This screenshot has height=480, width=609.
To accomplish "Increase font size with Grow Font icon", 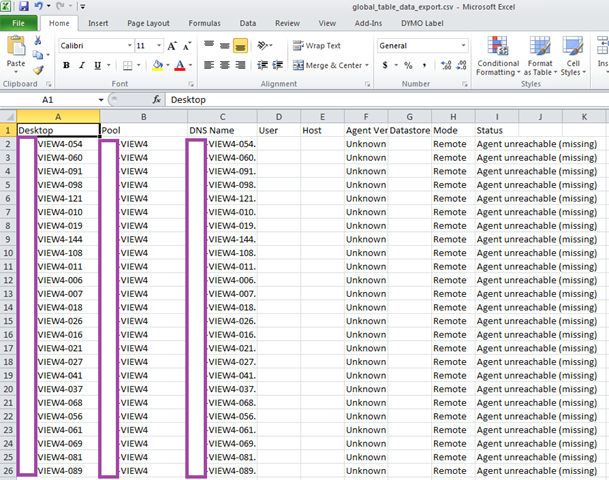I will (174, 46).
